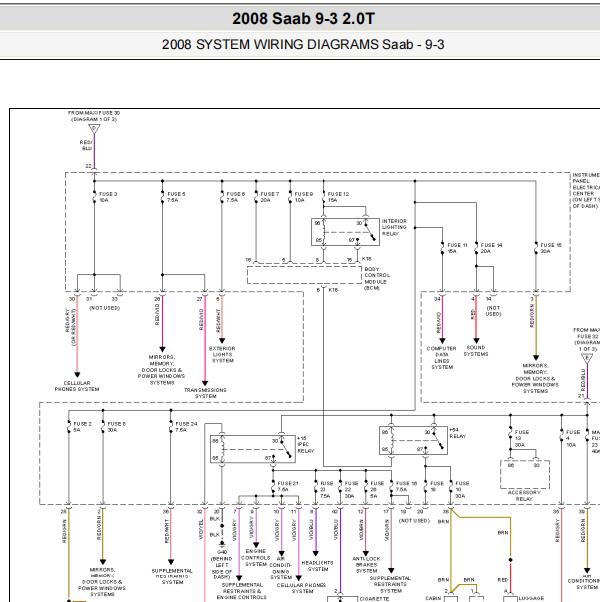
Task: Select the "FUSE 23 7.5A" label
Action: (x=326, y=490)
